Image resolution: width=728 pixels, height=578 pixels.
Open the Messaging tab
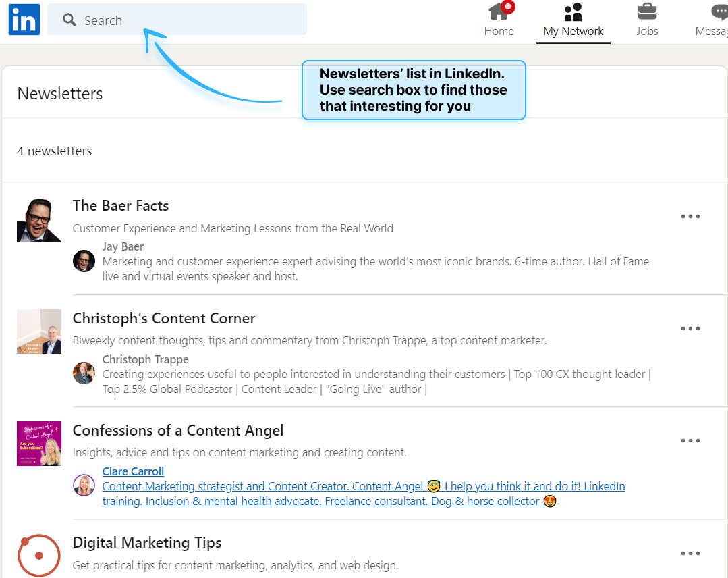[x=711, y=20]
